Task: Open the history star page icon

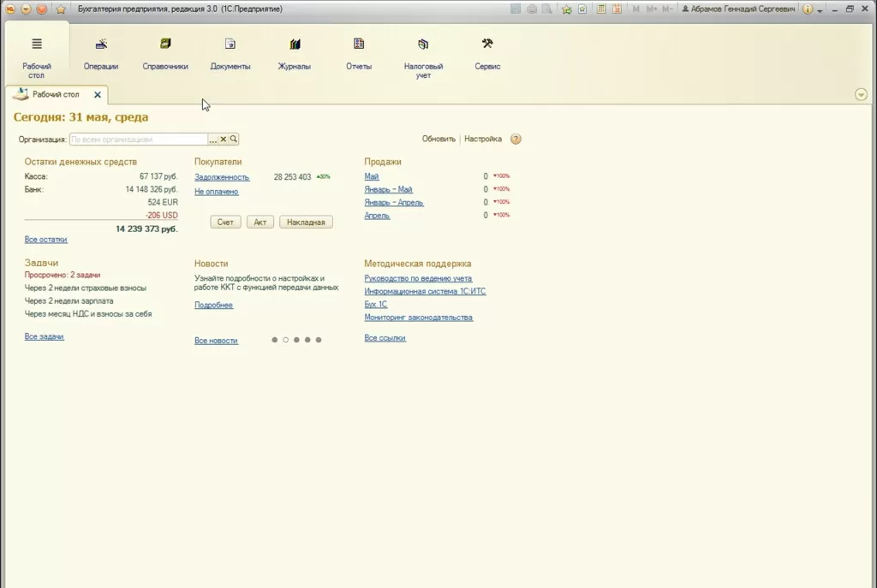Action: tap(582, 9)
